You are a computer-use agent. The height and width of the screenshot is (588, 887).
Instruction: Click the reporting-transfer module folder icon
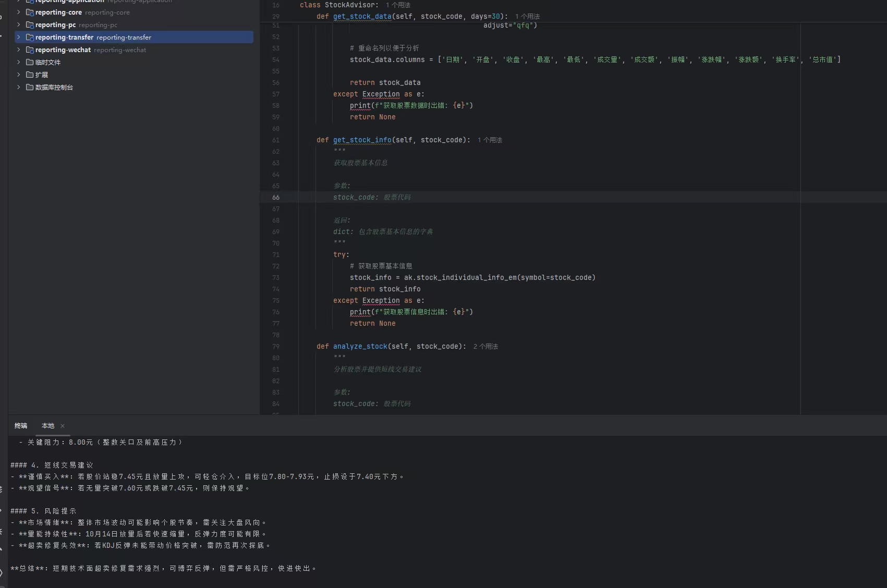[30, 38]
